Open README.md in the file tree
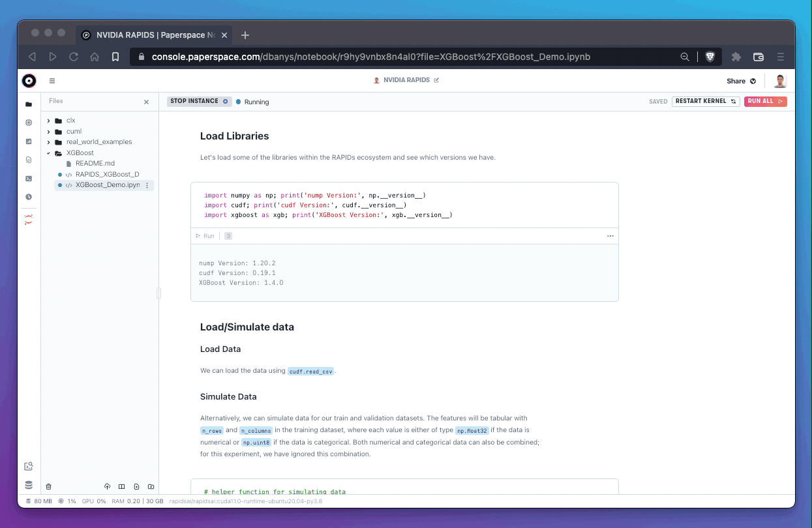 point(95,164)
